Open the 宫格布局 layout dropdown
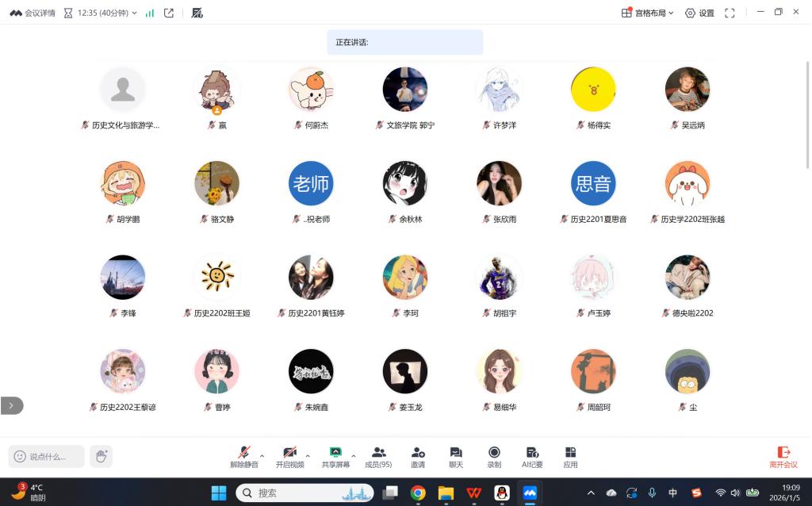Image resolution: width=812 pixels, height=506 pixels. [647, 13]
